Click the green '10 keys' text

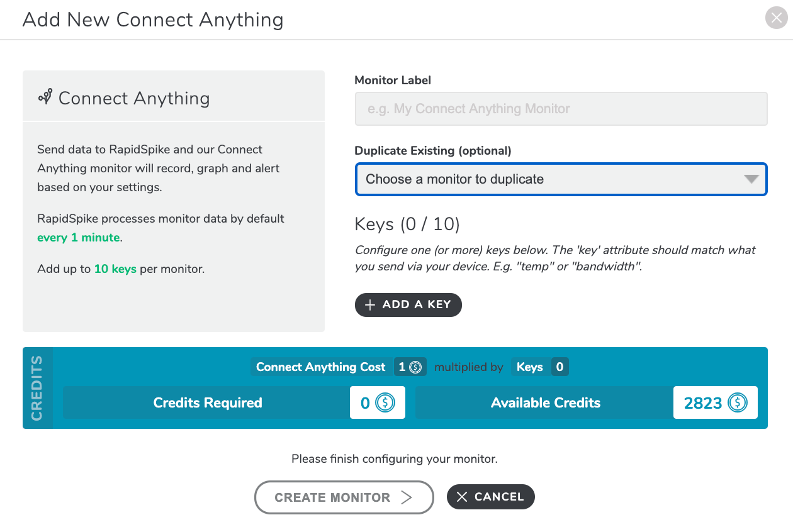pyautogui.click(x=115, y=269)
